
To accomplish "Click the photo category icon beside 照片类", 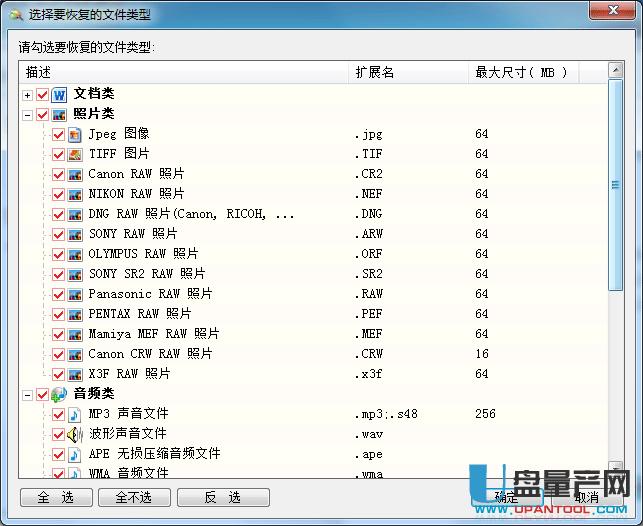I will (59, 114).
